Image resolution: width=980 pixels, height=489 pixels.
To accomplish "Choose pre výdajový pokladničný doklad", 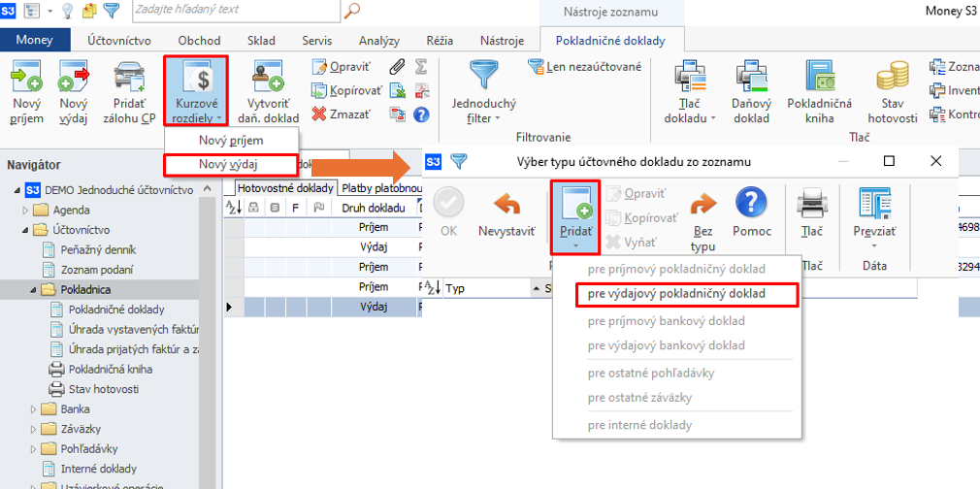I will tap(676, 293).
